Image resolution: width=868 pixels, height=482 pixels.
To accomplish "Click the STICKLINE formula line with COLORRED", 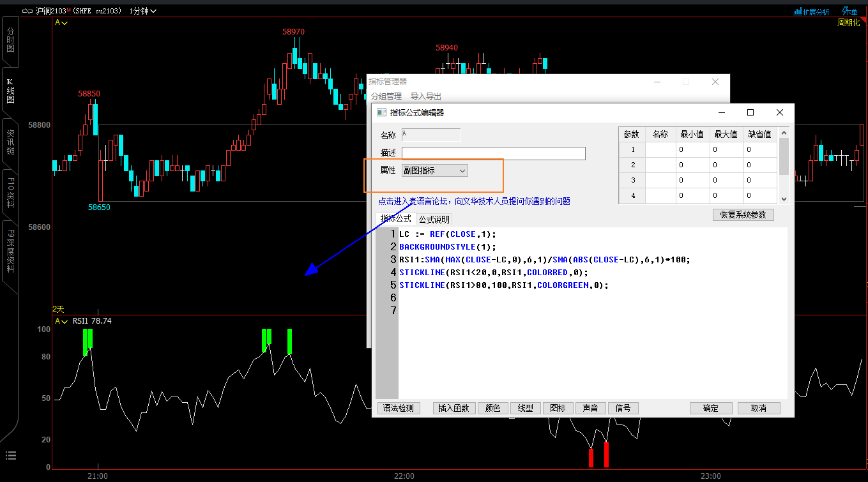I will pos(493,272).
